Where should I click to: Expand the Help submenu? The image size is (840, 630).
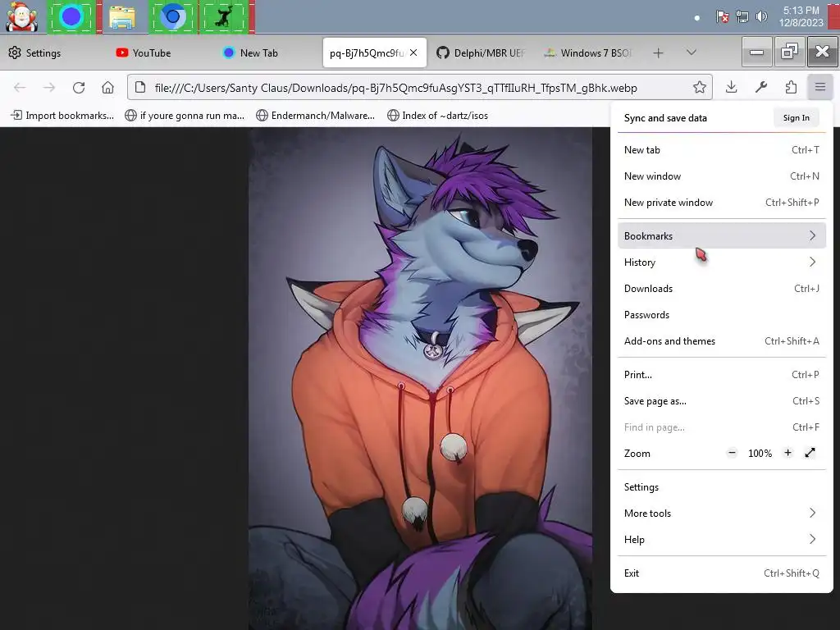[x=722, y=540]
